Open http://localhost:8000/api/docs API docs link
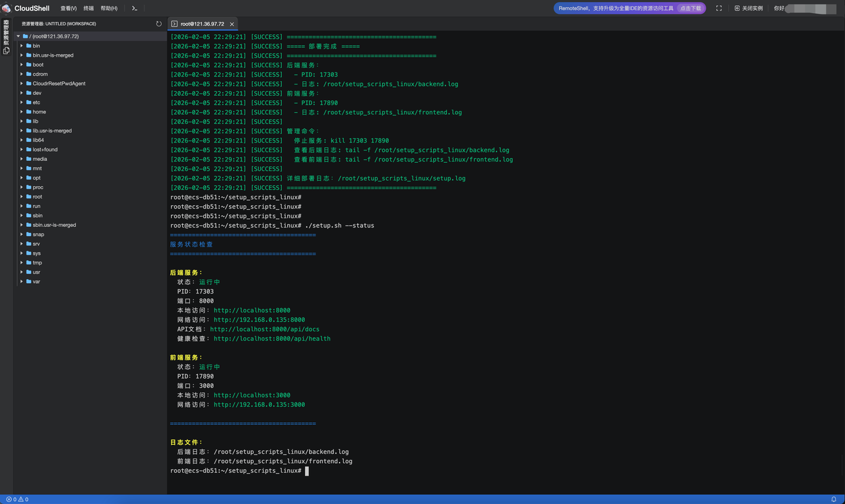Image resolution: width=845 pixels, height=504 pixels. pyautogui.click(x=265, y=329)
